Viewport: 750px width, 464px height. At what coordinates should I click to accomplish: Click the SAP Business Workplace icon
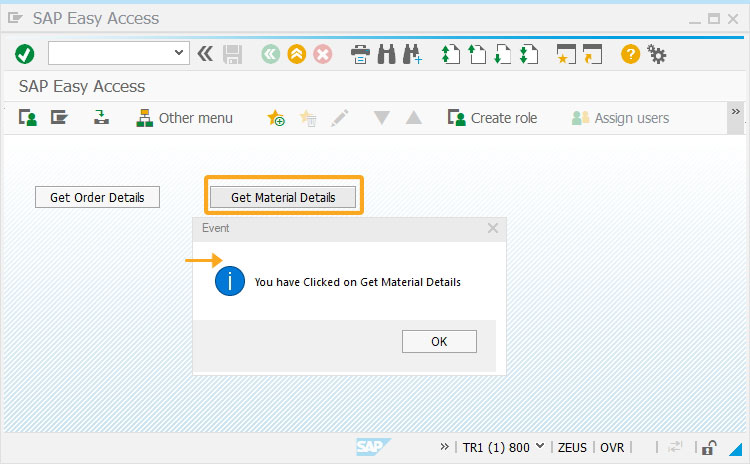[x=101, y=117]
